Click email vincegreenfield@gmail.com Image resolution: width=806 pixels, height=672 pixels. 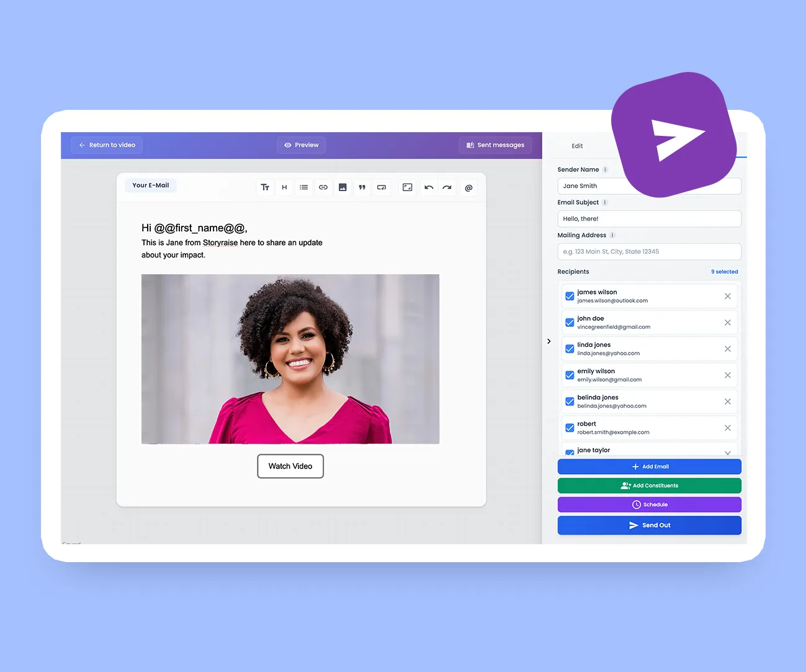pos(614,327)
